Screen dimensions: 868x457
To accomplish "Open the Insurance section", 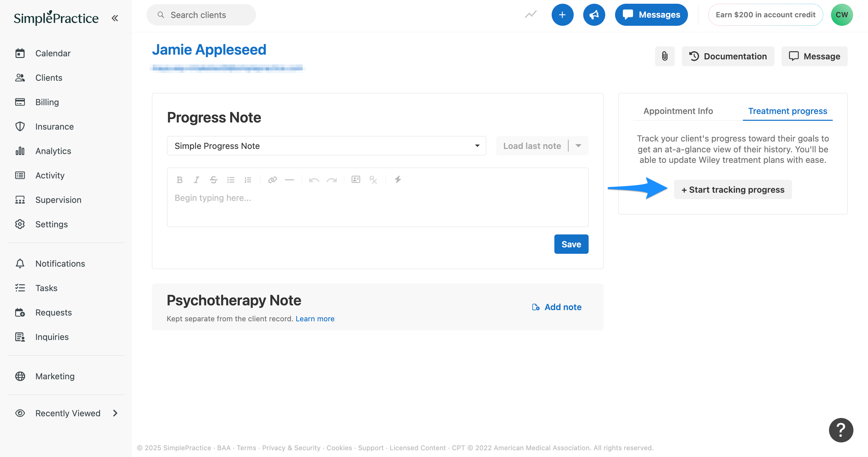I will (x=54, y=127).
